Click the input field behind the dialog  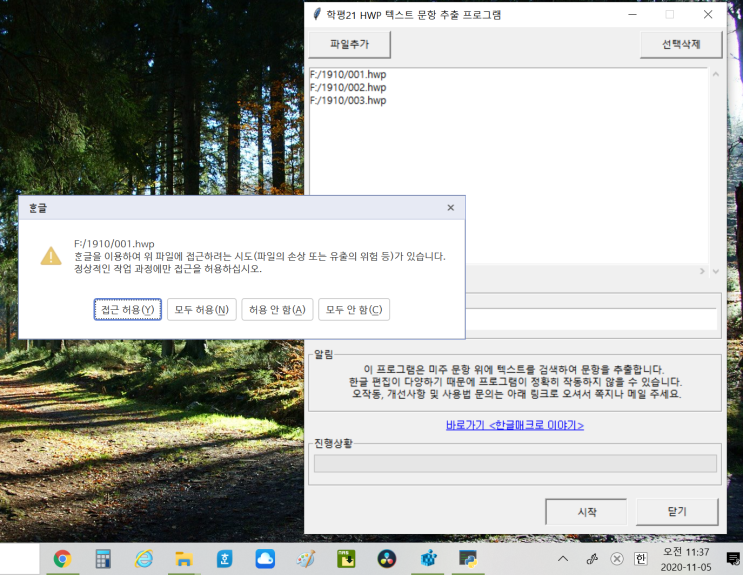point(591,319)
